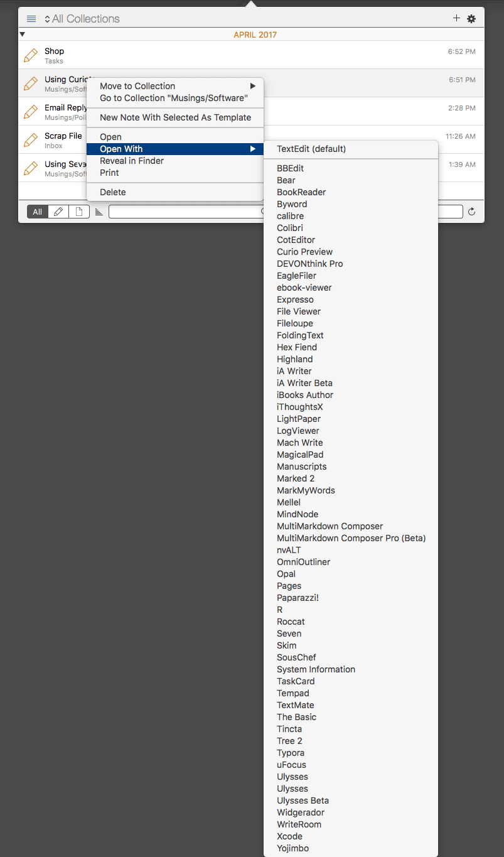Viewport: 504px width, 857px height.
Task: Open with MultiMarkdown Composer Pro (Beta)
Action: pos(351,538)
